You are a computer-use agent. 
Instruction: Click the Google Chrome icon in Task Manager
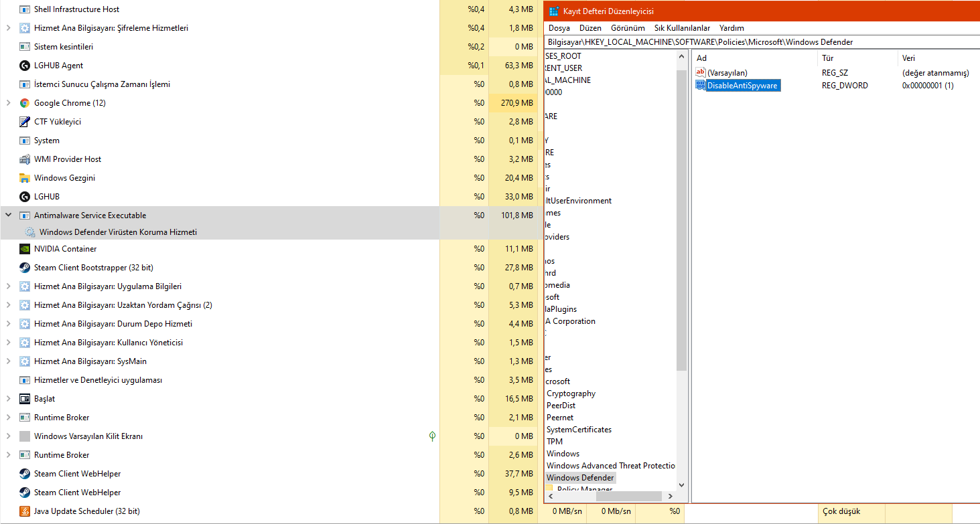[25, 103]
